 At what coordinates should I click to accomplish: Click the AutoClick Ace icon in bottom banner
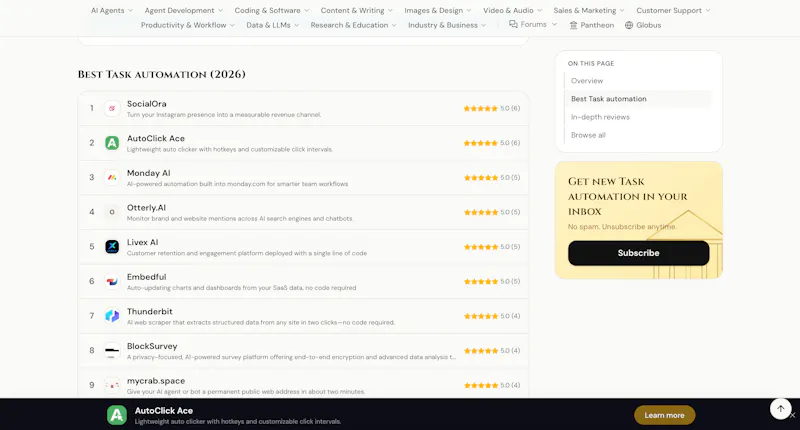[x=117, y=415]
